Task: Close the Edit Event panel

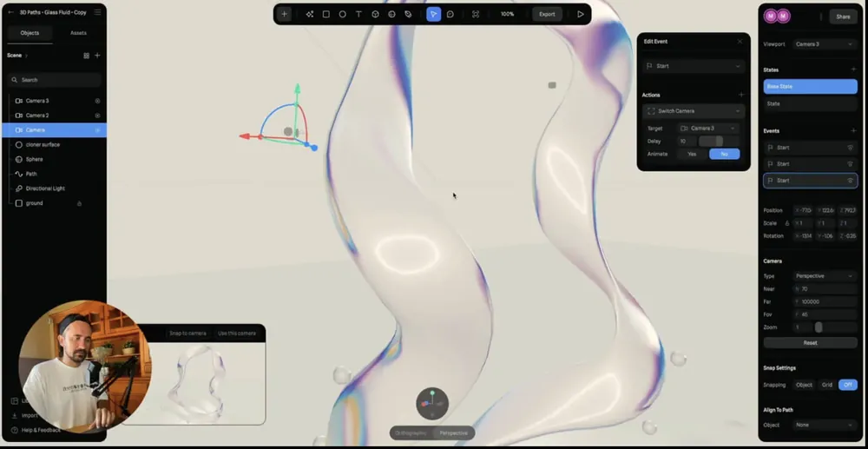Action: [x=740, y=42]
